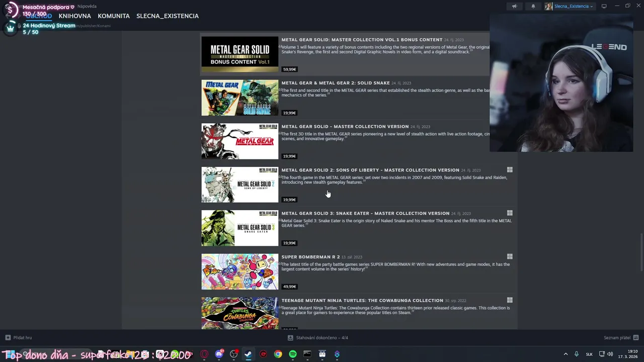This screenshot has height=362, width=644.
Task: Click title TEENAGE MUTANT NINJA TURTLES: THE COWABUNGA COLLECTION
Action: pyautogui.click(x=362, y=300)
